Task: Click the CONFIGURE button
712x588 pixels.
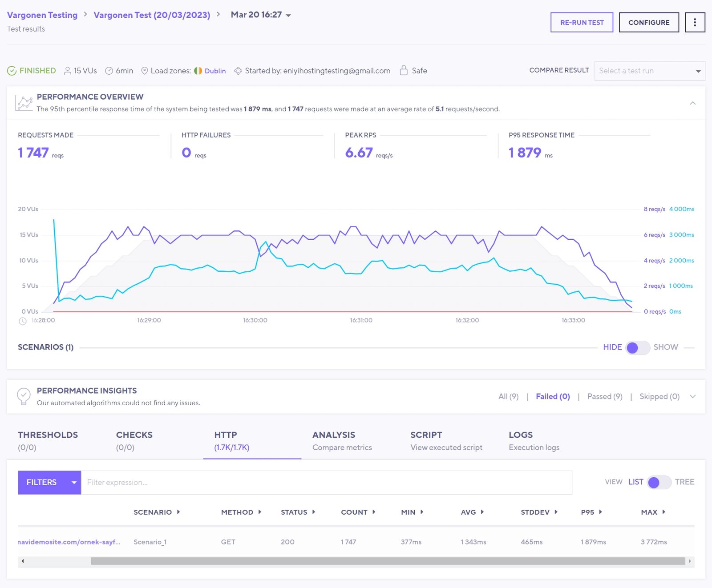Action: pos(649,22)
